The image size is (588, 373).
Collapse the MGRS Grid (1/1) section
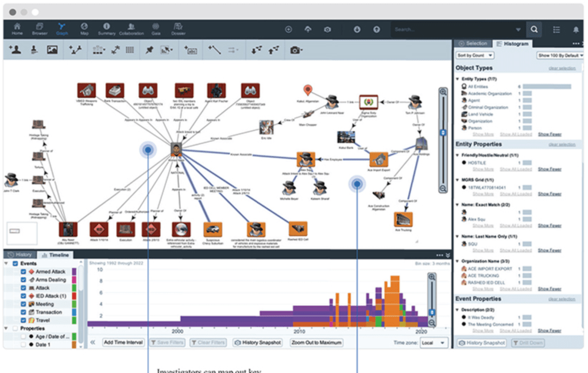(458, 180)
